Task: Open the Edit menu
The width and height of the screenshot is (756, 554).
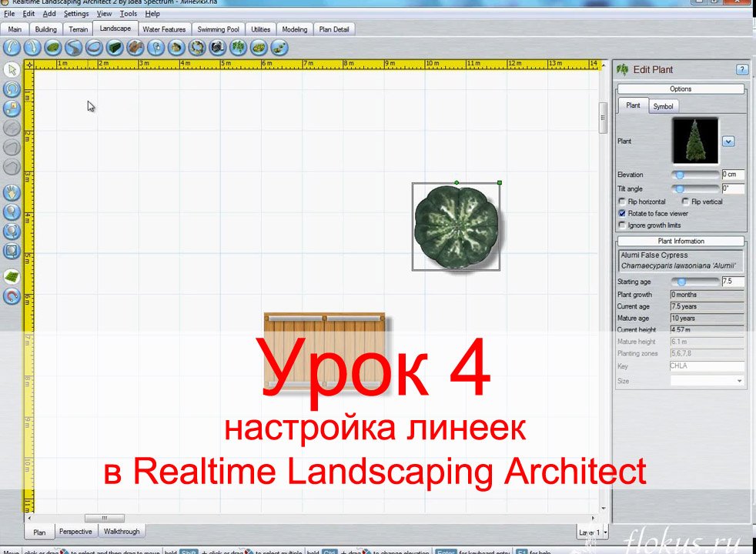Action: pos(28,14)
